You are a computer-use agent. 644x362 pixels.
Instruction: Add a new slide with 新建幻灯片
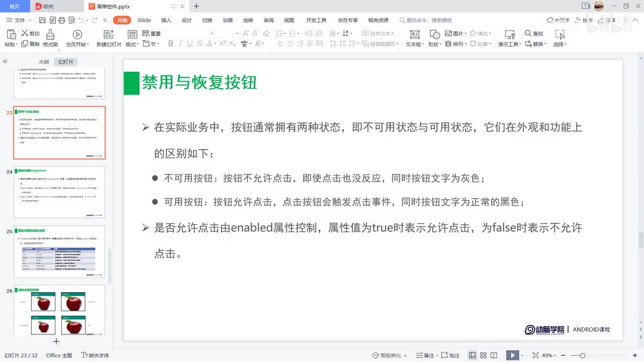pyautogui.click(x=109, y=38)
